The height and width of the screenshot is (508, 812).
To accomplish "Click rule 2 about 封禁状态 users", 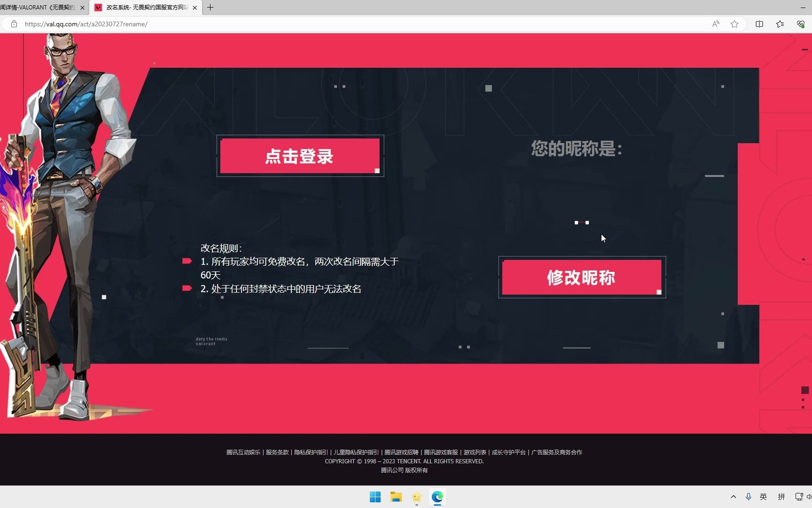I will click(281, 289).
